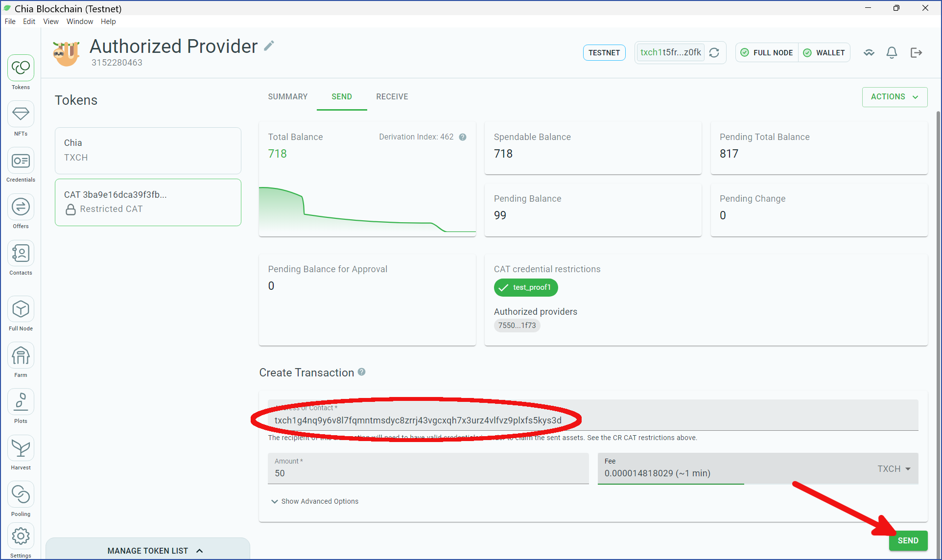Show Derivation Index help tooltip
The width and height of the screenshot is (942, 560).
click(463, 137)
